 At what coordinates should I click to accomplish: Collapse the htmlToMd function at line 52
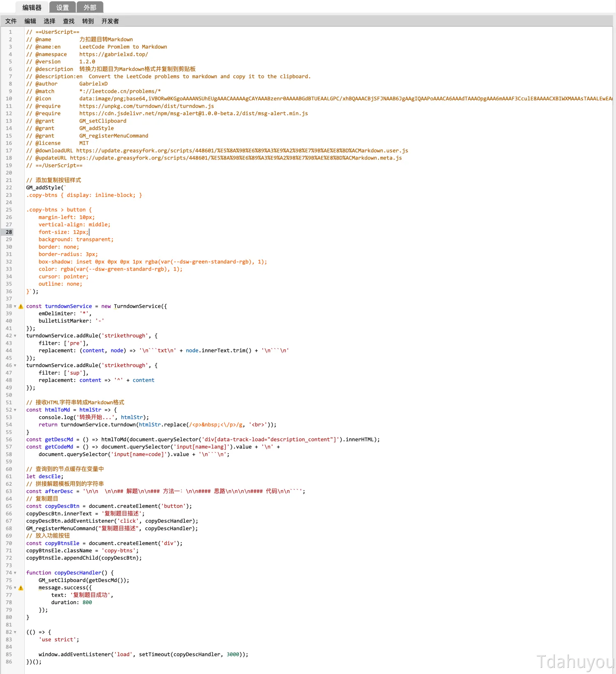click(x=15, y=410)
